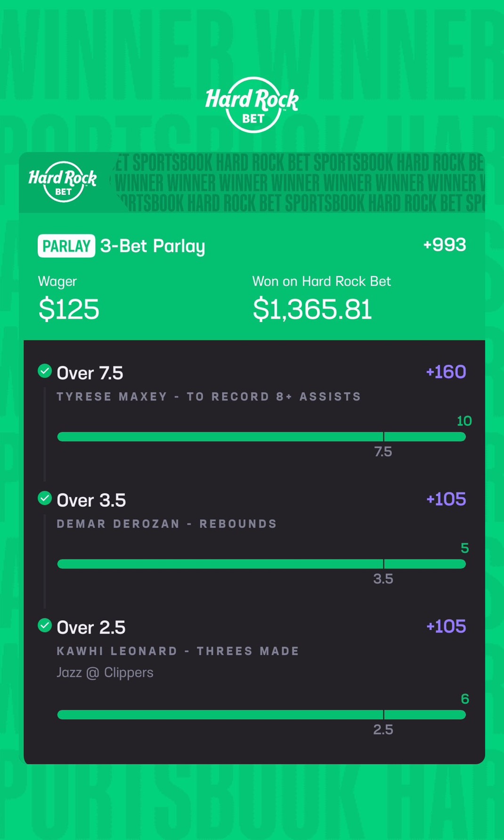Click the $1,365.81 winnings amount
This screenshot has height=840, width=504.
point(312,309)
